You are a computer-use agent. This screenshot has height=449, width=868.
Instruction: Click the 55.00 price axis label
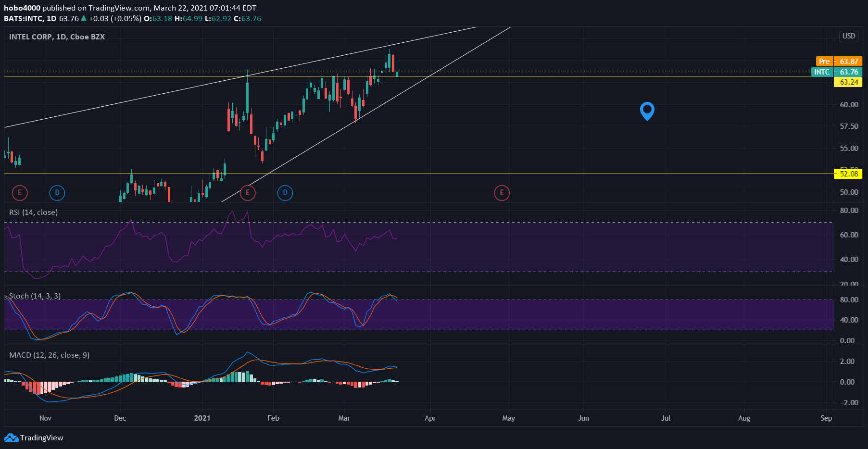849,149
